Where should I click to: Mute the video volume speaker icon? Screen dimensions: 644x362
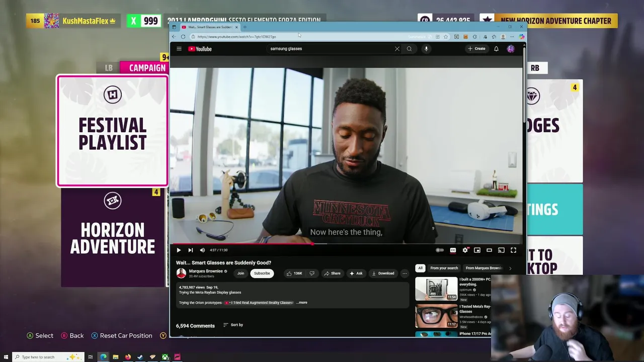point(202,250)
